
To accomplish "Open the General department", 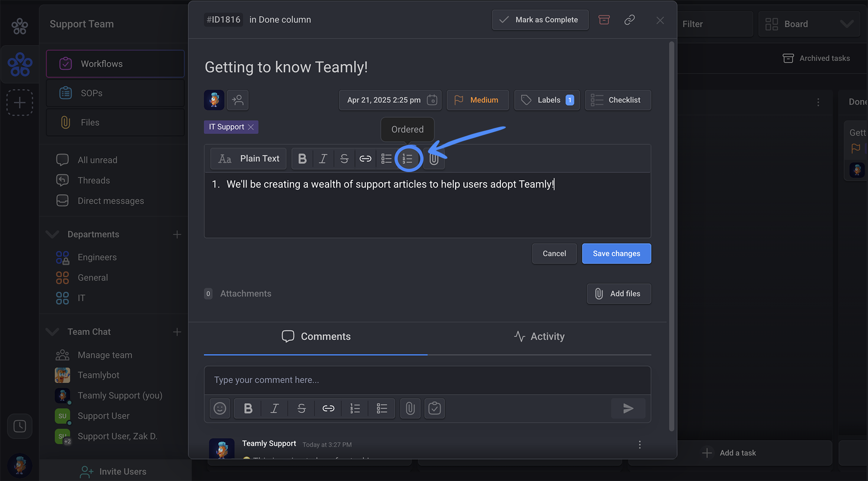I will pos(92,277).
